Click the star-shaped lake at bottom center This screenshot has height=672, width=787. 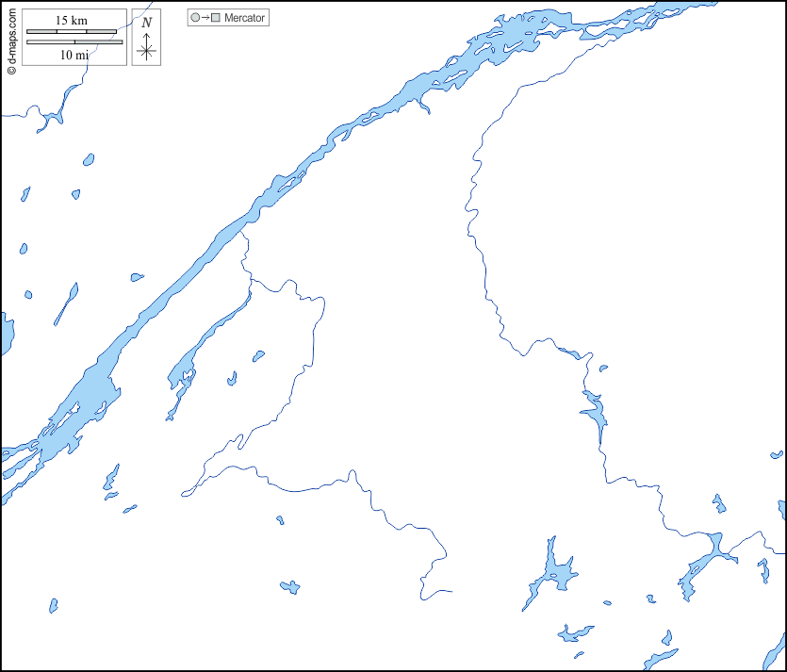[x=555, y=572]
